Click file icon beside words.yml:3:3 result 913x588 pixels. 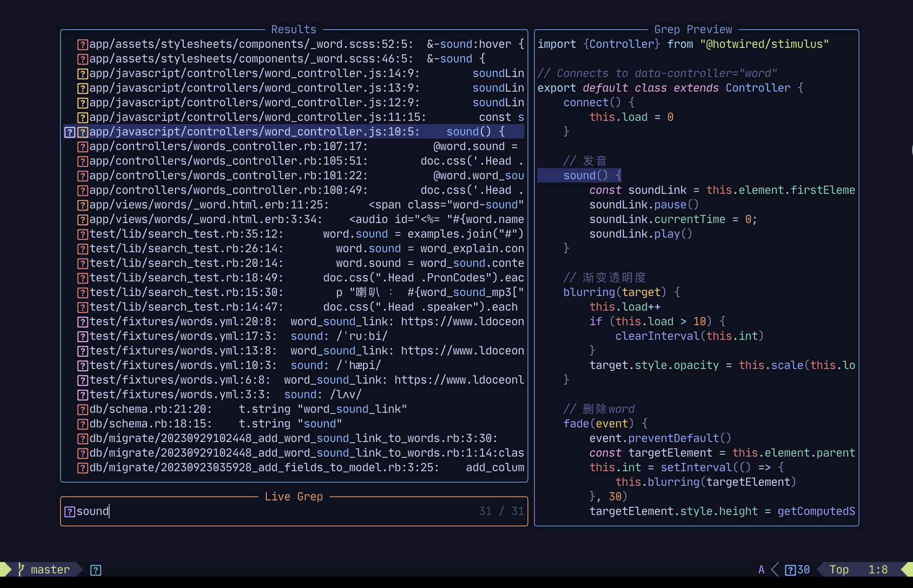[x=83, y=395]
